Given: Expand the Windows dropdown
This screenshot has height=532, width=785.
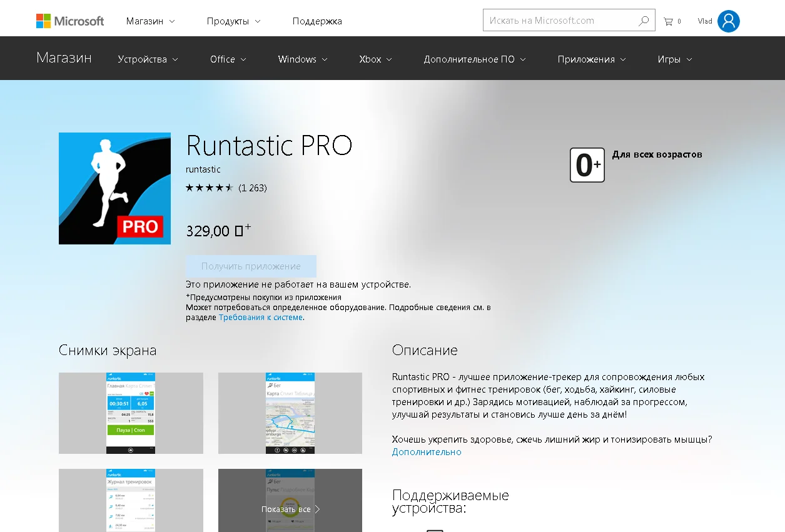Looking at the screenshot, I should click(x=303, y=59).
